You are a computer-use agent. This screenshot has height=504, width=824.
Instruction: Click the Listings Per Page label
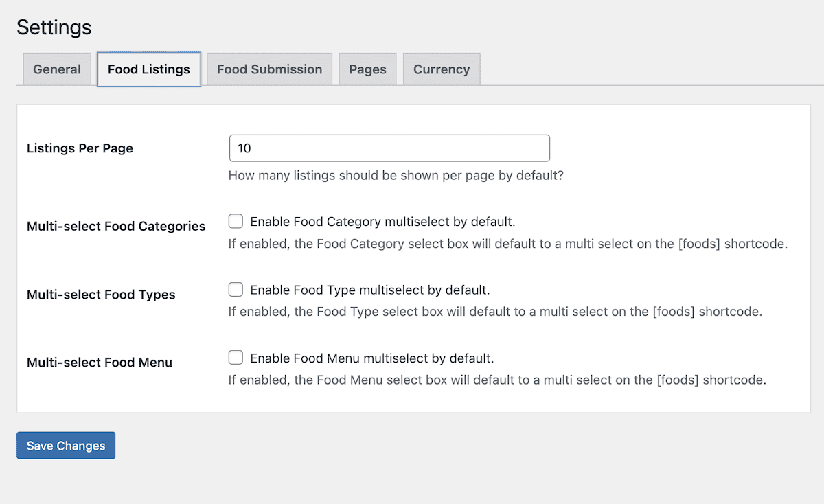[x=80, y=148]
